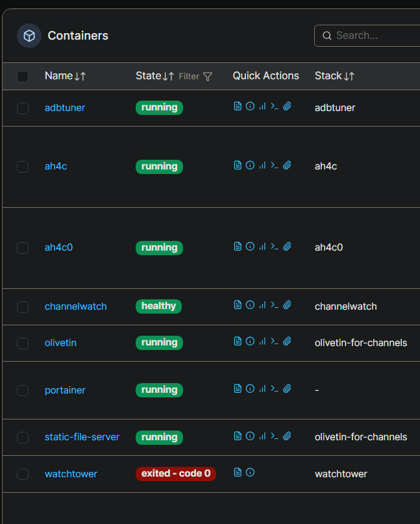Open exec console icon for ah4c

click(x=275, y=165)
